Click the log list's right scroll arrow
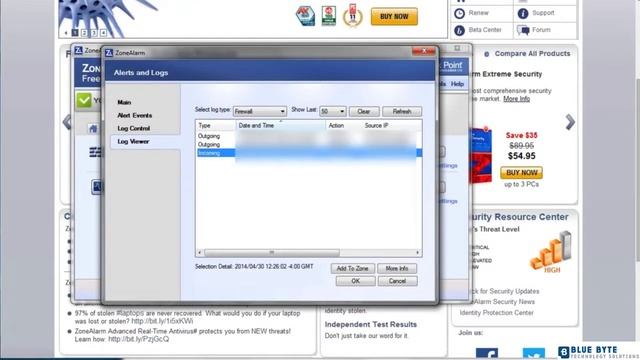Image resolution: width=640 pixels, height=360 pixels. click(x=418, y=253)
